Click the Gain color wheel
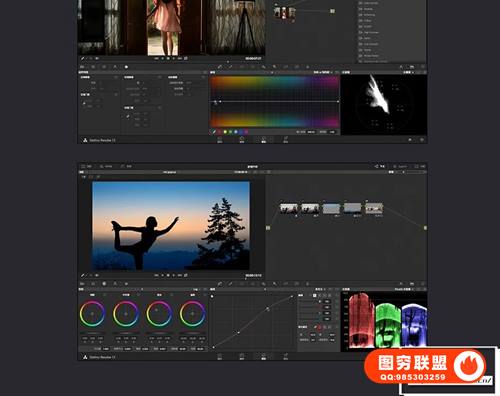500x396 pixels. 159,313
